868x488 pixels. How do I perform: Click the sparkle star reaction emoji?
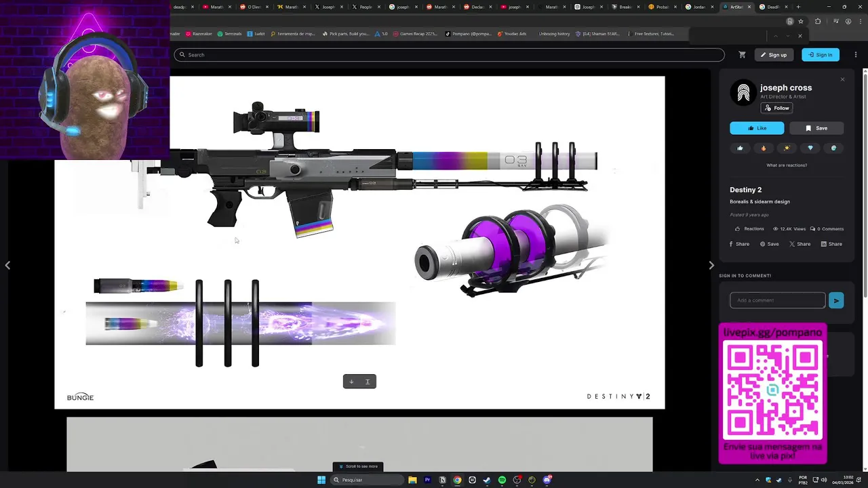(x=787, y=148)
